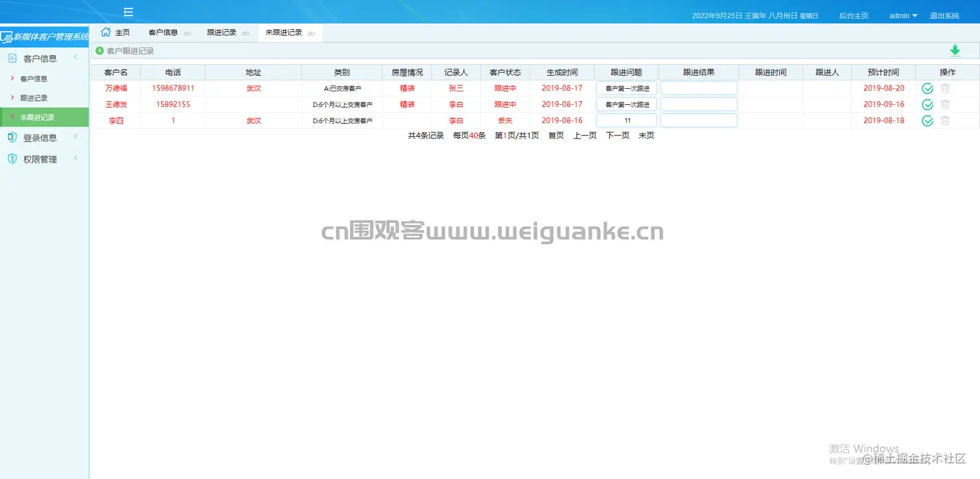Collapse the 客户信息 sidebar section chevron
Screen dimensions: 980x479
[75, 58]
